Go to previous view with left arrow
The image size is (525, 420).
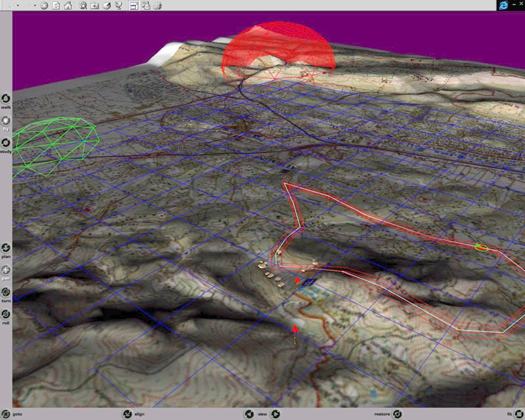(249, 414)
